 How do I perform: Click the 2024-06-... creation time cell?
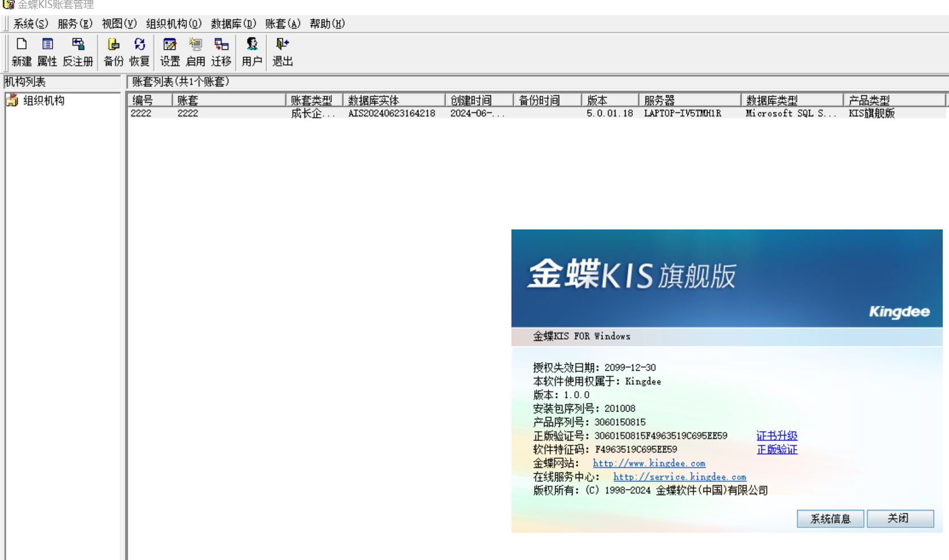click(x=477, y=113)
